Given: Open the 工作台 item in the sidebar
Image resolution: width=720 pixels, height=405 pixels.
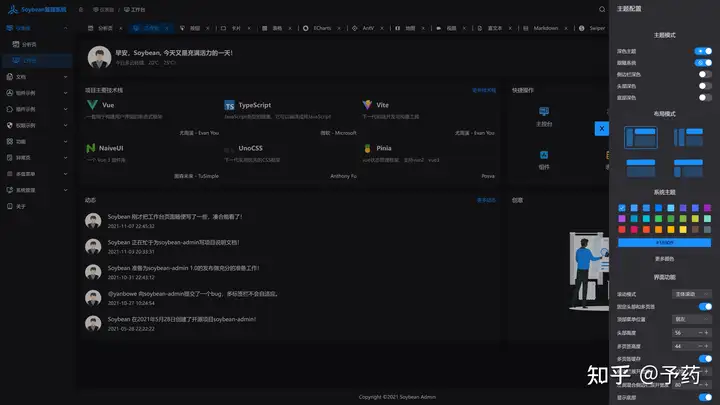Looking at the screenshot, I should click(x=36, y=61).
